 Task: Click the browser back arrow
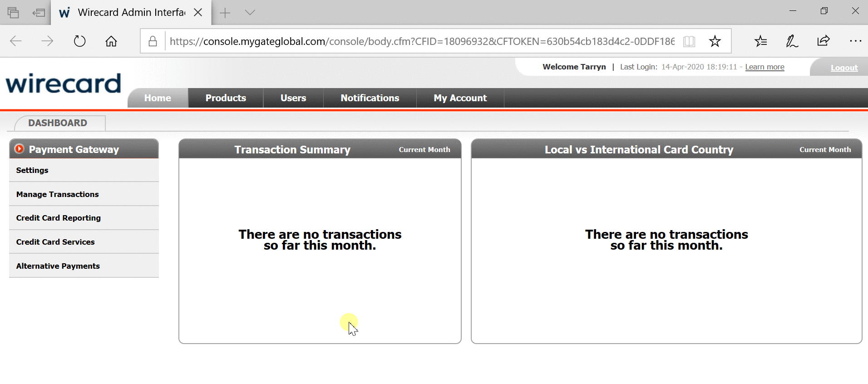tap(16, 41)
